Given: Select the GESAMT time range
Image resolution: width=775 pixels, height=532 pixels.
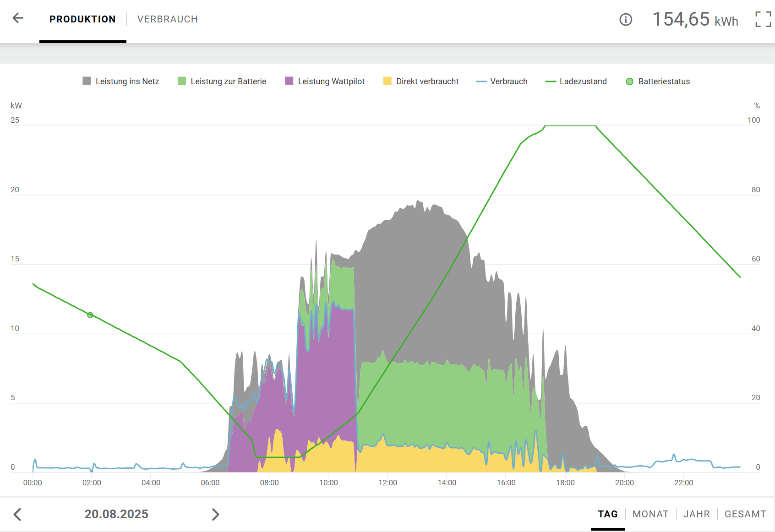Looking at the screenshot, I should [745, 514].
